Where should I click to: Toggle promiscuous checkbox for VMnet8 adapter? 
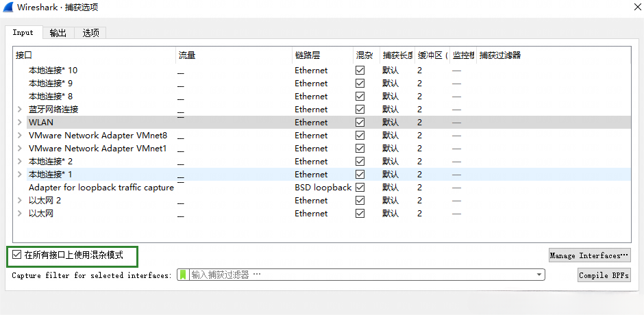point(360,136)
